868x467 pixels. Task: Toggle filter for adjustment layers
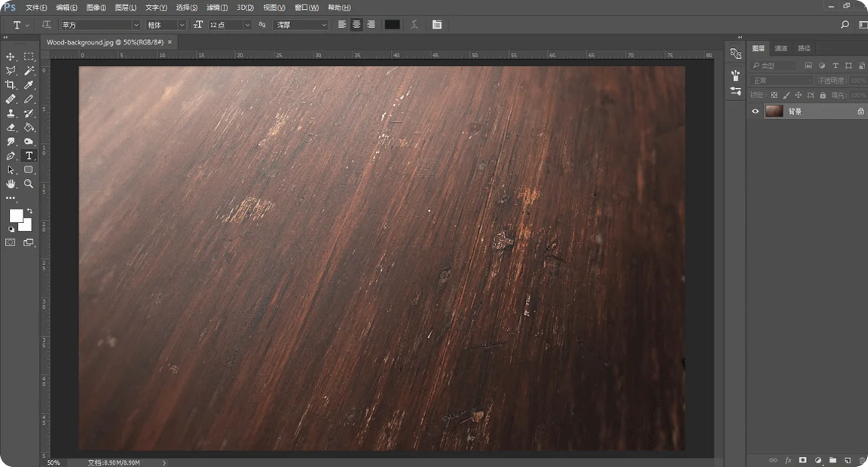[822, 66]
